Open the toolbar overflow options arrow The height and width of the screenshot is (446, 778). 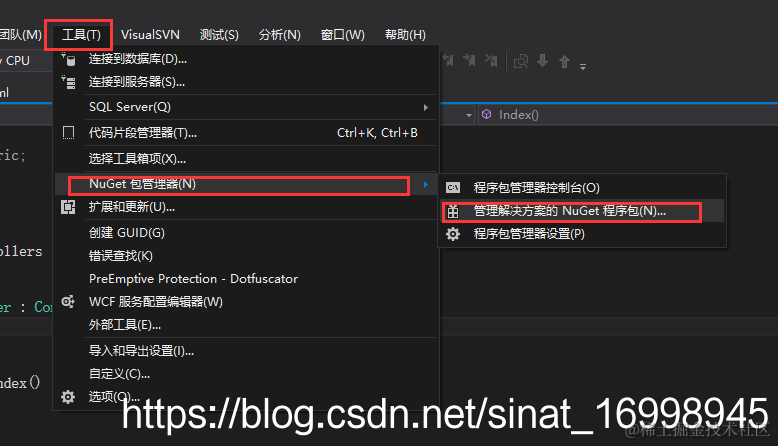(x=583, y=66)
